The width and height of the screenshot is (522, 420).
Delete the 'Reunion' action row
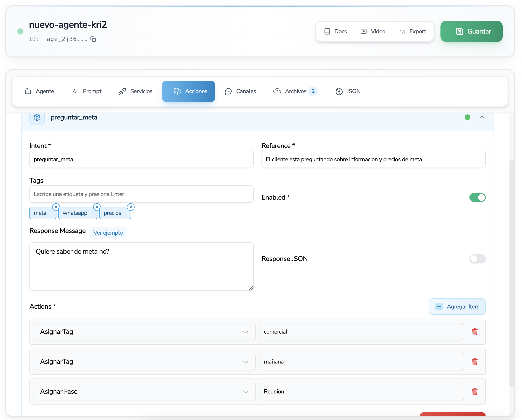(x=474, y=392)
